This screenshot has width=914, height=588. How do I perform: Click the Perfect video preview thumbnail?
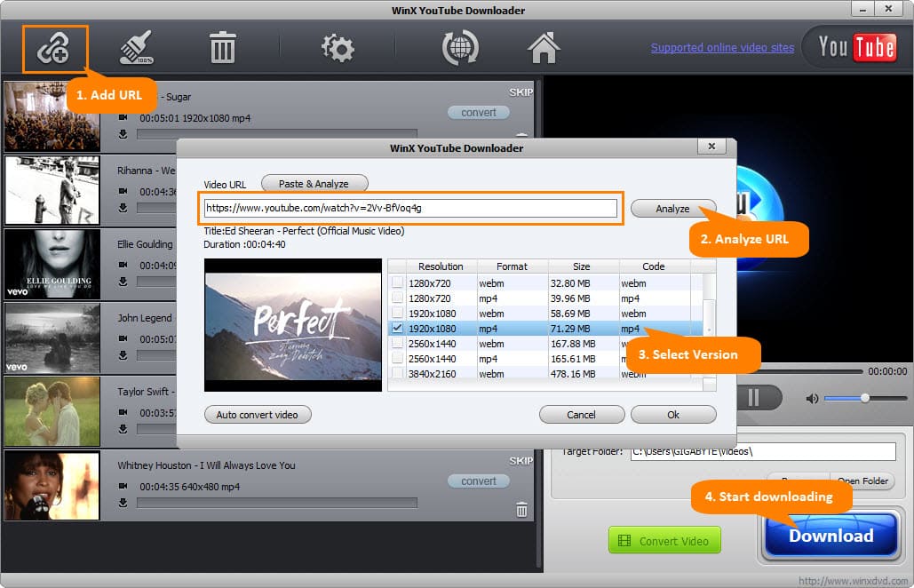pos(293,325)
